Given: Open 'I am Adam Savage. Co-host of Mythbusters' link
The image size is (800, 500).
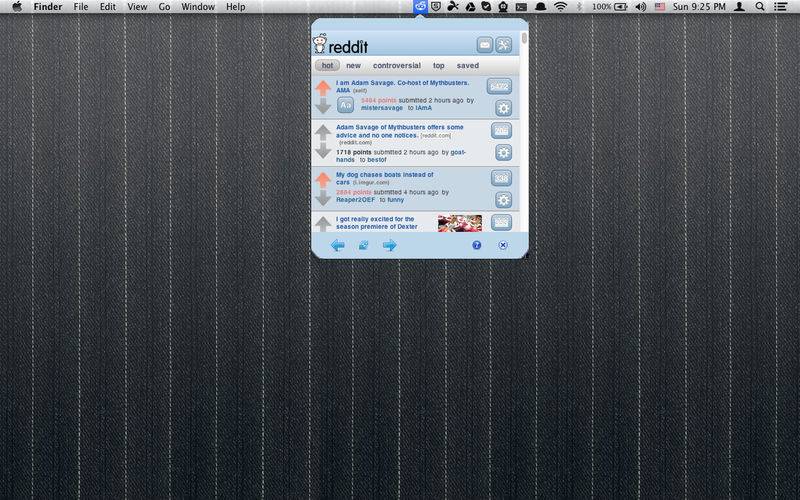Looking at the screenshot, I should (402, 86).
